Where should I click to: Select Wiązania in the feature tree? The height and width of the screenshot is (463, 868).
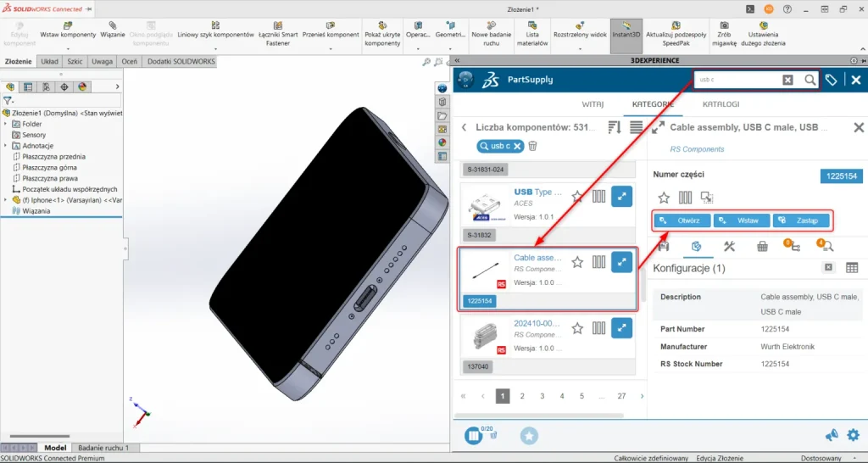pyautogui.click(x=36, y=211)
